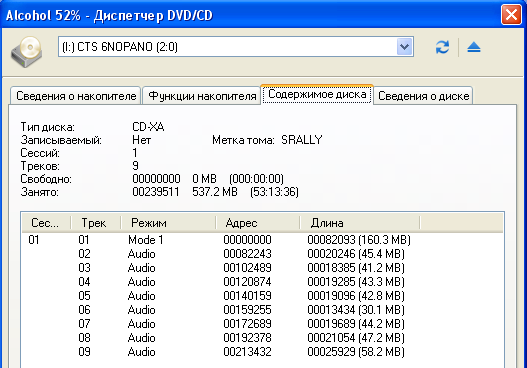Click address 00082243
The height and width of the screenshot is (368, 527).
click(x=247, y=254)
